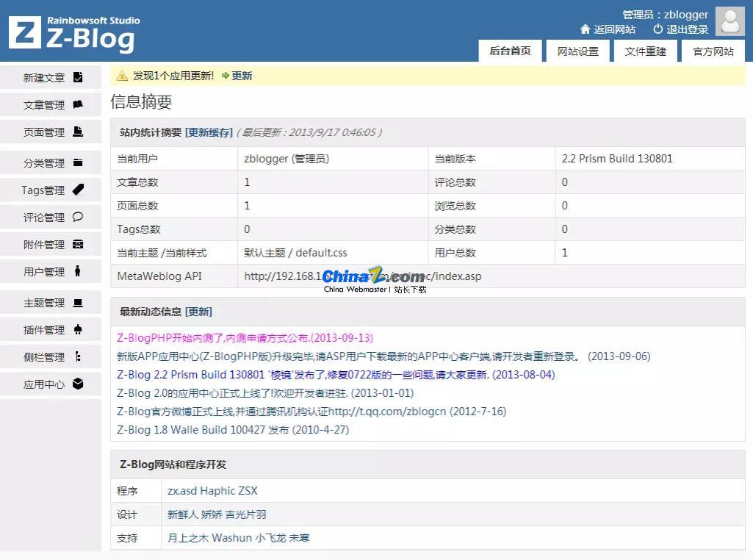Click the yellow warning triangle icon
753x560 pixels.
point(122,76)
